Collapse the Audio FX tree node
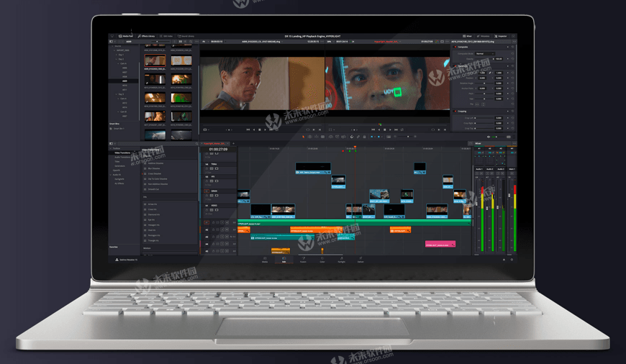Viewport: 626px width, 364px height. [111, 175]
